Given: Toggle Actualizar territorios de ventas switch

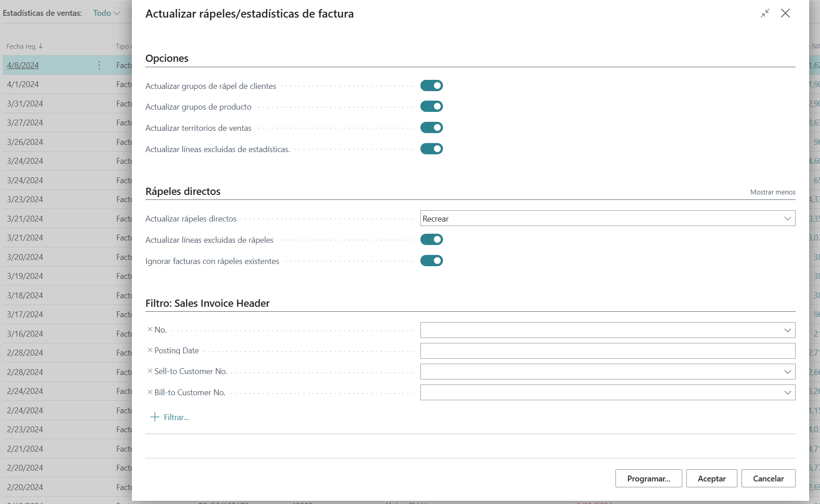Looking at the screenshot, I should 432,128.
